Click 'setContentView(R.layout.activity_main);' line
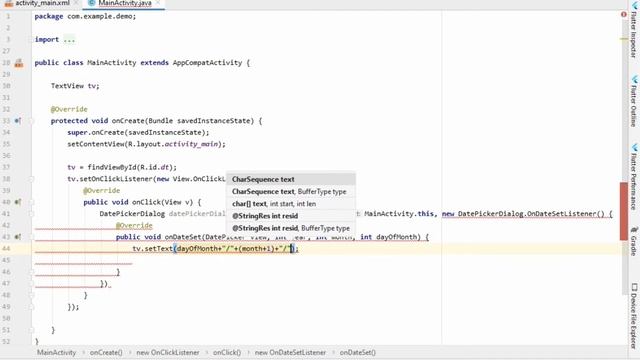640x360 pixels. [147, 144]
